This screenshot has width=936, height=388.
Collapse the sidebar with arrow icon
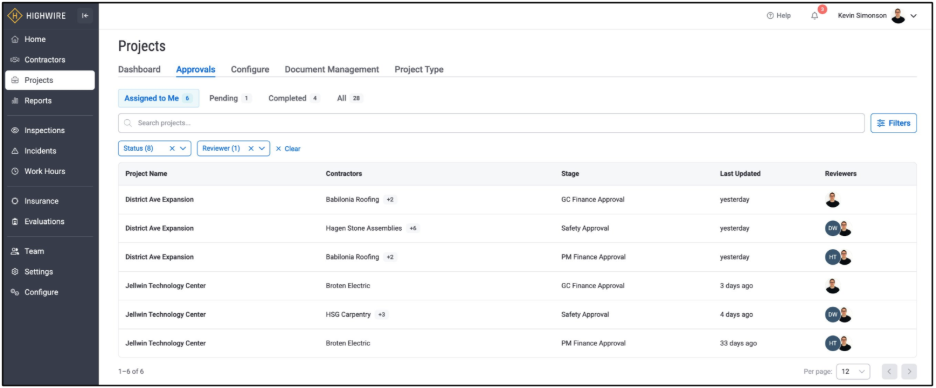(x=85, y=16)
